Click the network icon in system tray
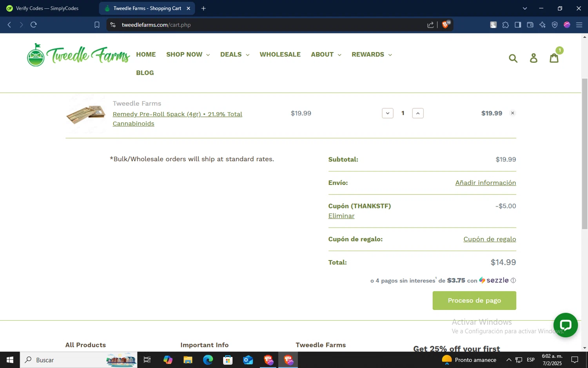Viewport: 588px width, 368px height. tap(519, 360)
